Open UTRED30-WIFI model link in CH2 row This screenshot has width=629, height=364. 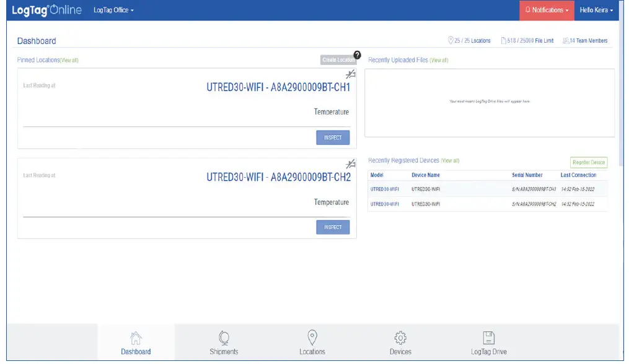pyautogui.click(x=384, y=204)
